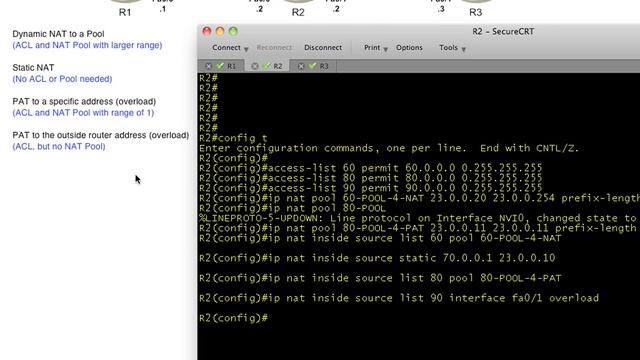This screenshot has height=360, width=640.
Task: Click the R1 router label in diagram
Action: (x=125, y=12)
